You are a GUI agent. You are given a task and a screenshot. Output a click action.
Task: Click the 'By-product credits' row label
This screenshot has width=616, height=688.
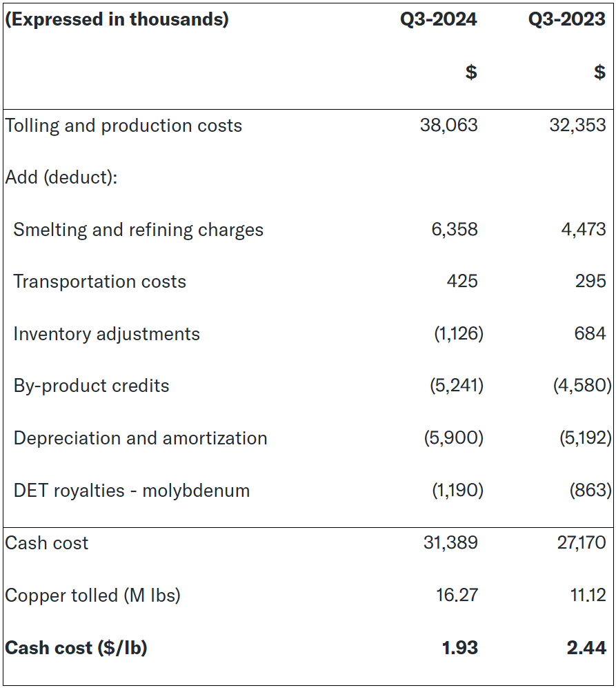point(91,386)
